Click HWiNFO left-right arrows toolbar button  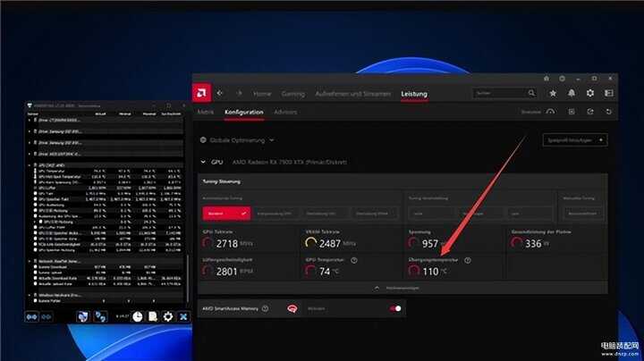click(31, 316)
